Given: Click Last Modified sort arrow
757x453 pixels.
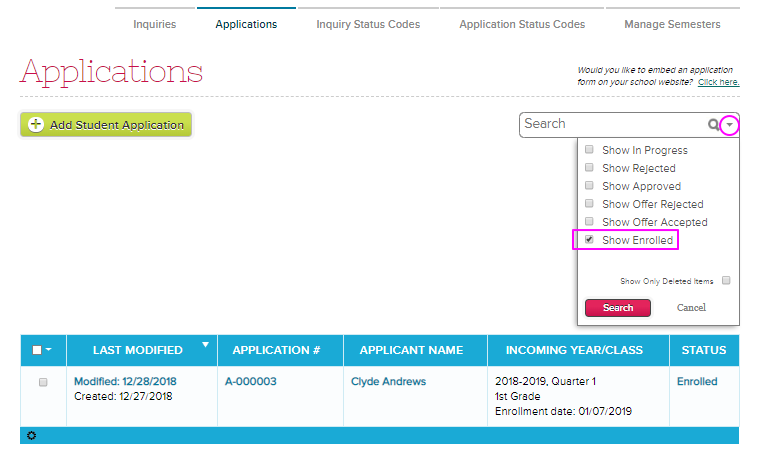Looking at the screenshot, I should click(x=205, y=345).
